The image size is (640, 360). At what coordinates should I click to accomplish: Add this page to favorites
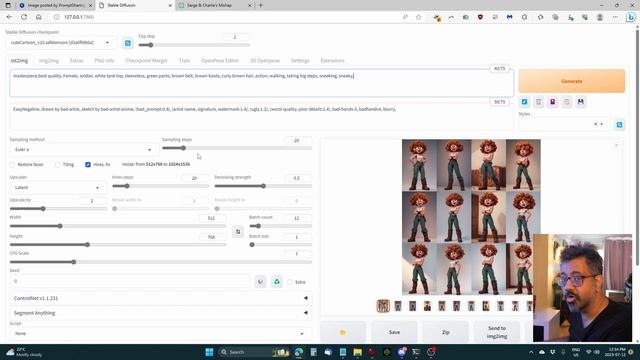[418, 17]
